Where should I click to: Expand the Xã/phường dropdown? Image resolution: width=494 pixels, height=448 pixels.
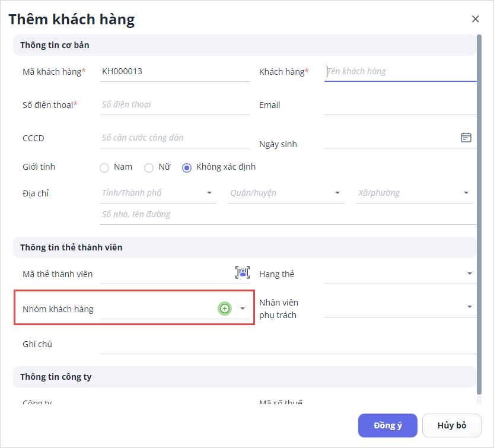(x=466, y=193)
